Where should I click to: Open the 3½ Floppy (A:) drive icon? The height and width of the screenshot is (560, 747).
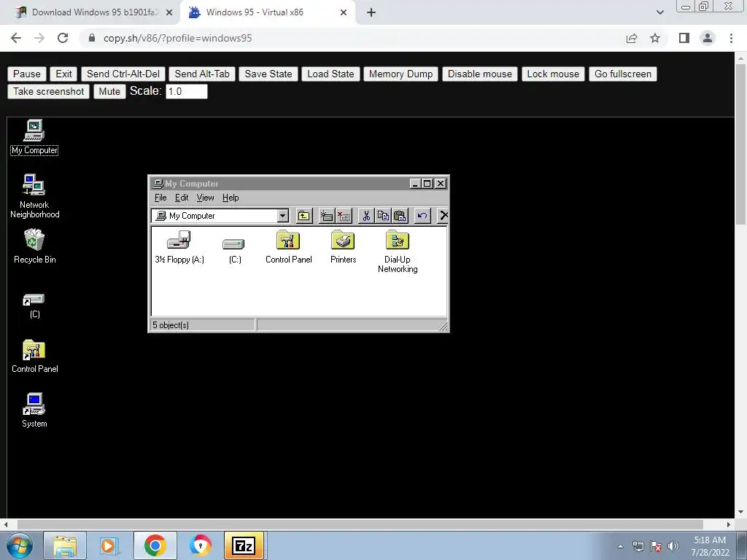point(179,246)
